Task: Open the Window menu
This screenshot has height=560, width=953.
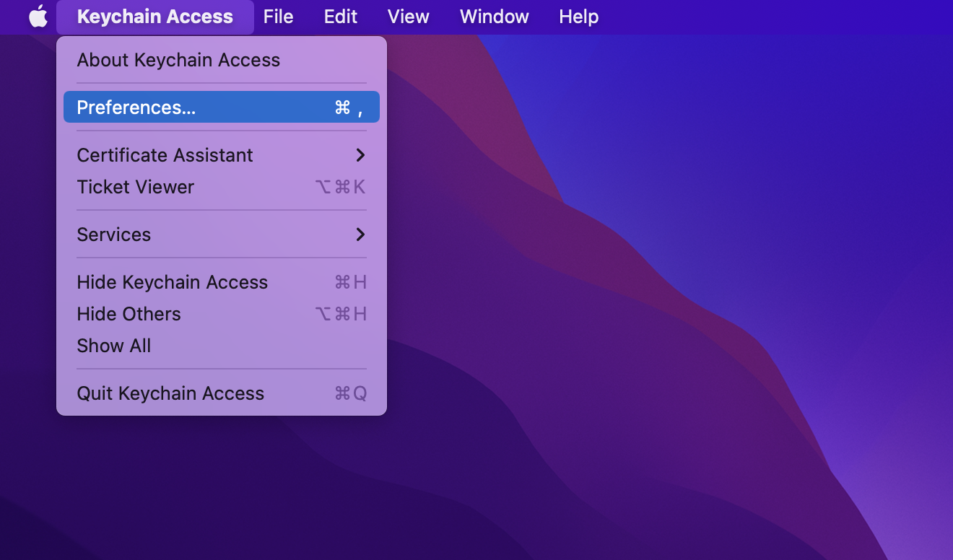Action: click(x=495, y=17)
